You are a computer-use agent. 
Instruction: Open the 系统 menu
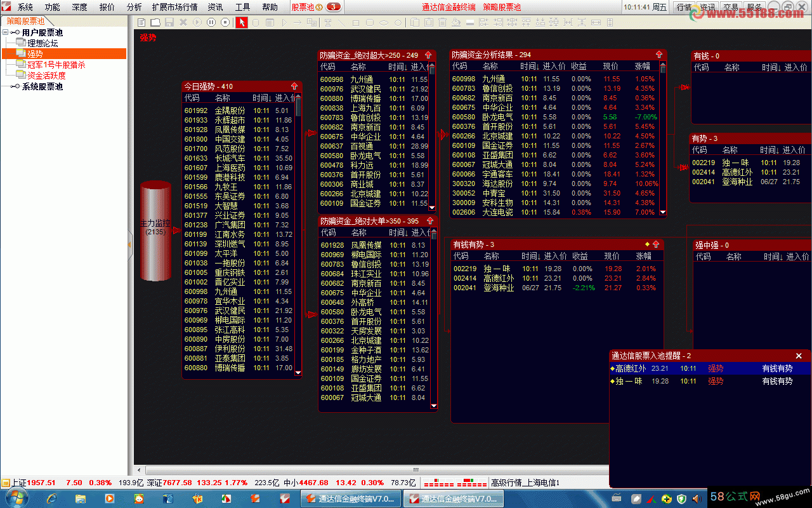click(25, 7)
